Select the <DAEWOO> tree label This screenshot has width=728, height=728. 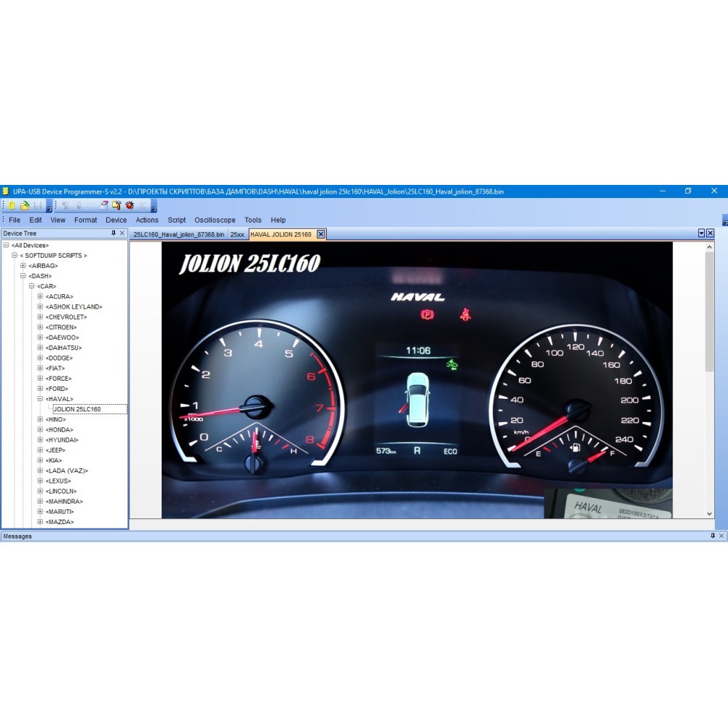tap(62, 338)
